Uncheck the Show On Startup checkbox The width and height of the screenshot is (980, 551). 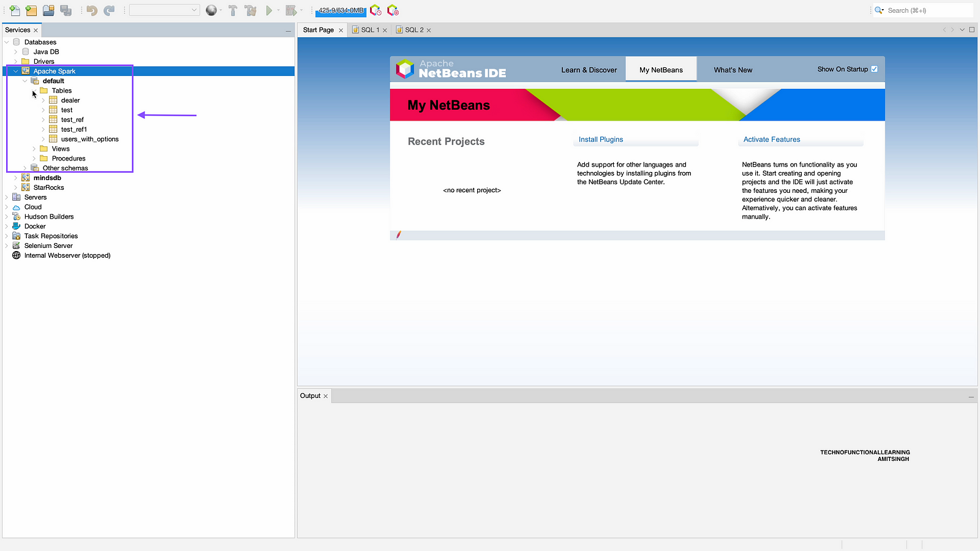pyautogui.click(x=874, y=69)
